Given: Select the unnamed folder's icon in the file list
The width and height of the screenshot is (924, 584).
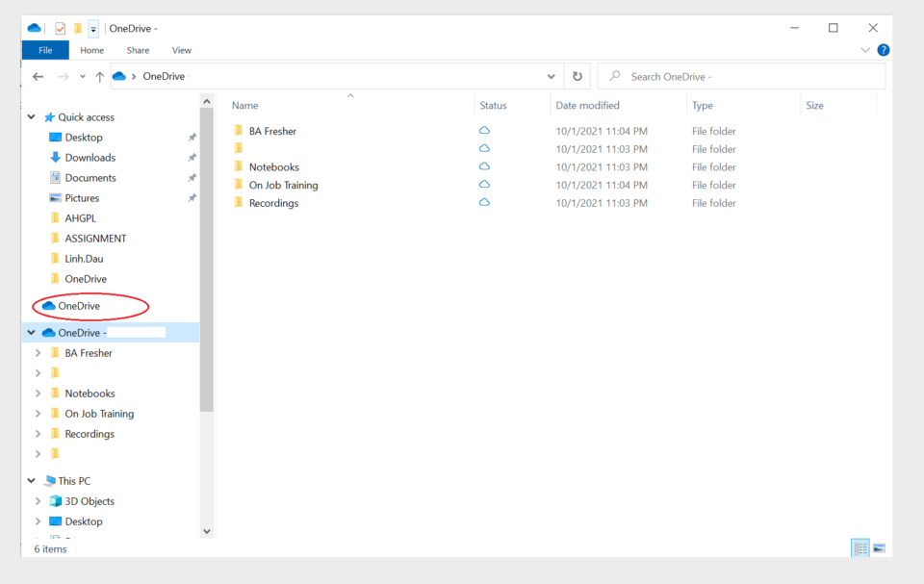Looking at the screenshot, I should (239, 148).
